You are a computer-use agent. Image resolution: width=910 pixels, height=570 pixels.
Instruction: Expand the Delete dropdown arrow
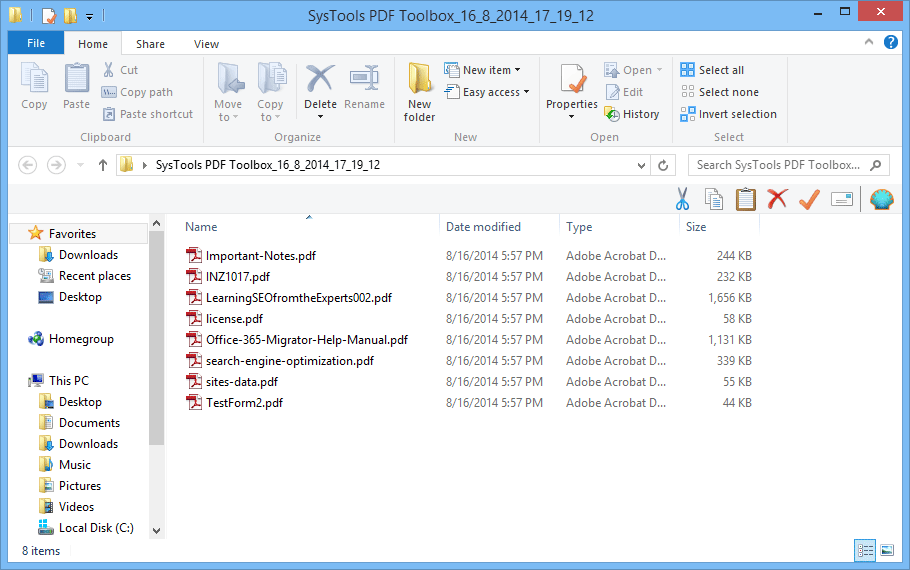(x=320, y=117)
